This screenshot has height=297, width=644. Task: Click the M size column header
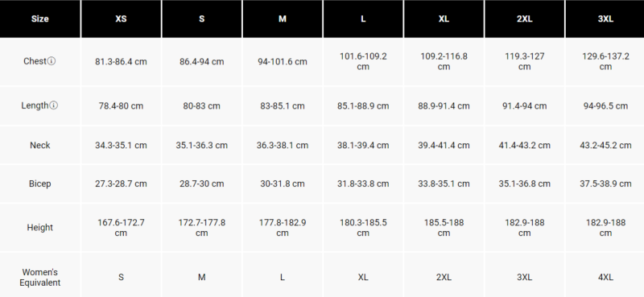click(283, 19)
